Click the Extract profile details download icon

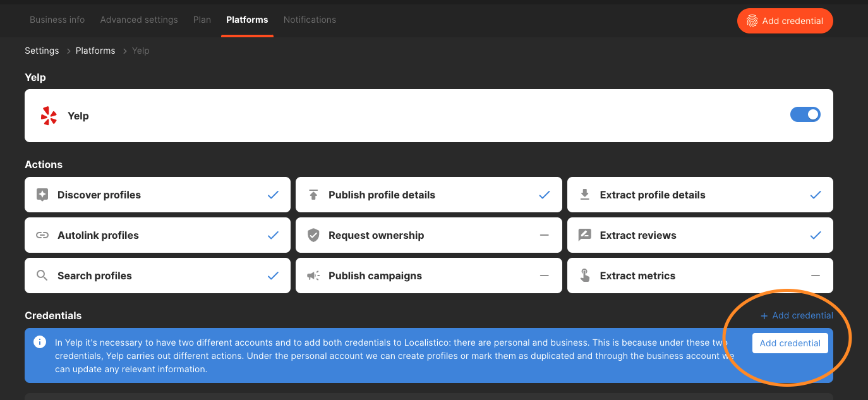coord(585,195)
